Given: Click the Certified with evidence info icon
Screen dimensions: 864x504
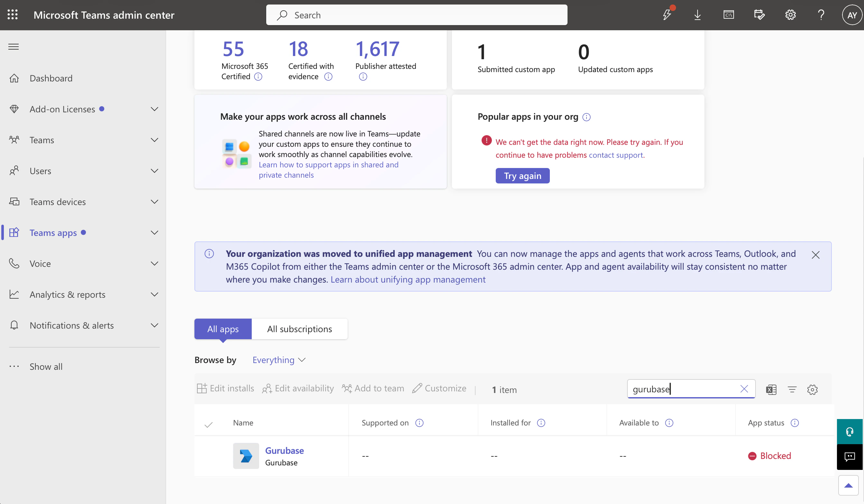Looking at the screenshot, I should [x=328, y=77].
